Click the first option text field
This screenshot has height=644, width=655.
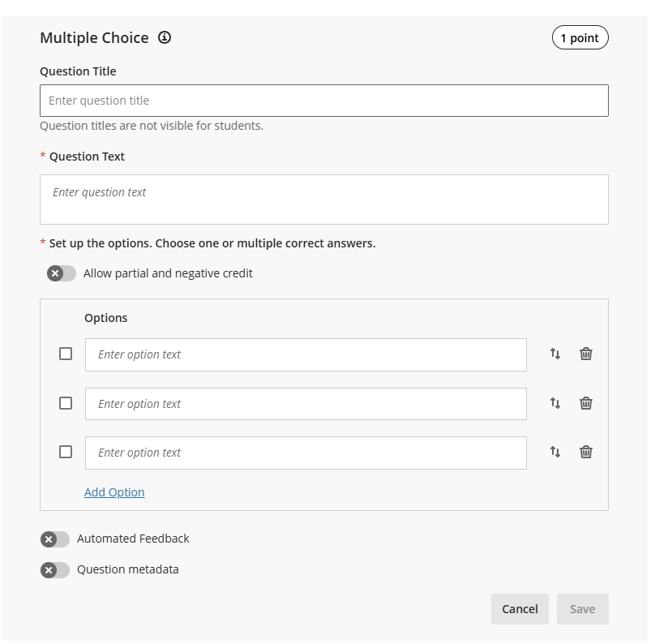click(306, 354)
